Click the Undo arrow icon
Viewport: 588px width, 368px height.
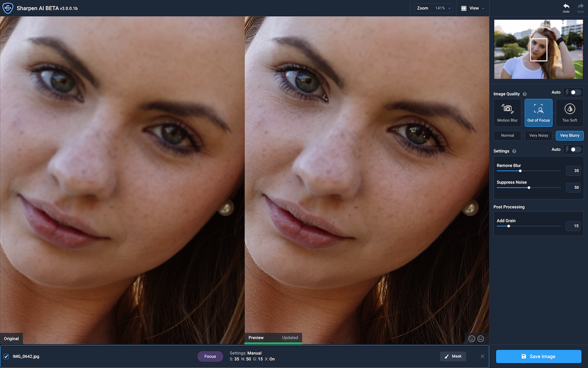566,6
